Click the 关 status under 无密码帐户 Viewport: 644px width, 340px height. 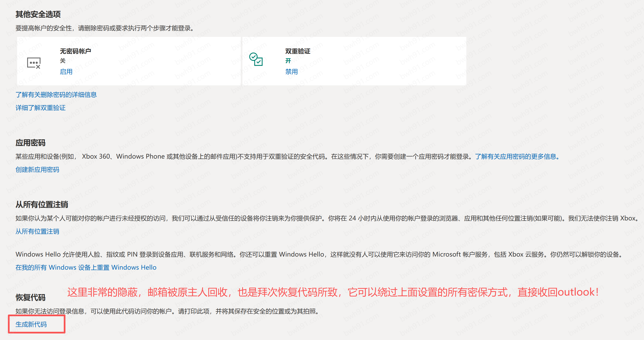click(x=62, y=61)
